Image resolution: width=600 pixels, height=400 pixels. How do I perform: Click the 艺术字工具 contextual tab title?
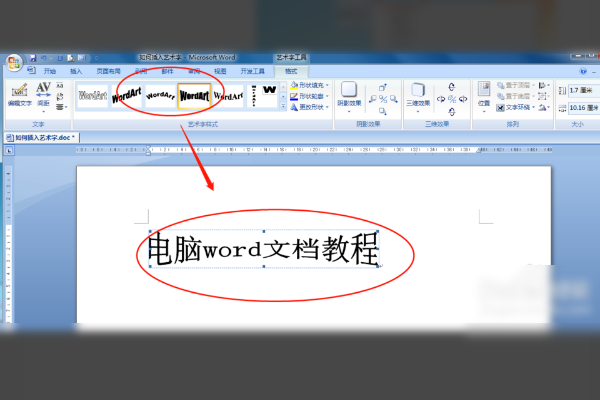(x=291, y=57)
